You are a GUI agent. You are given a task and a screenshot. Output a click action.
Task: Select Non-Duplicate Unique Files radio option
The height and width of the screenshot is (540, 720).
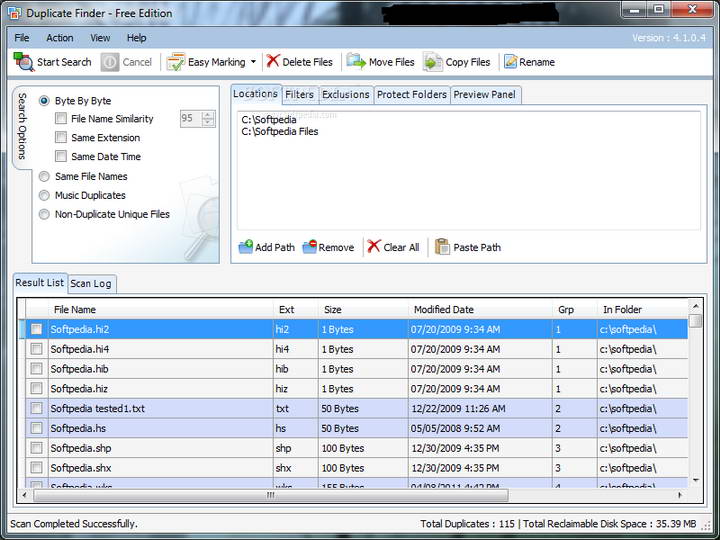point(44,214)
